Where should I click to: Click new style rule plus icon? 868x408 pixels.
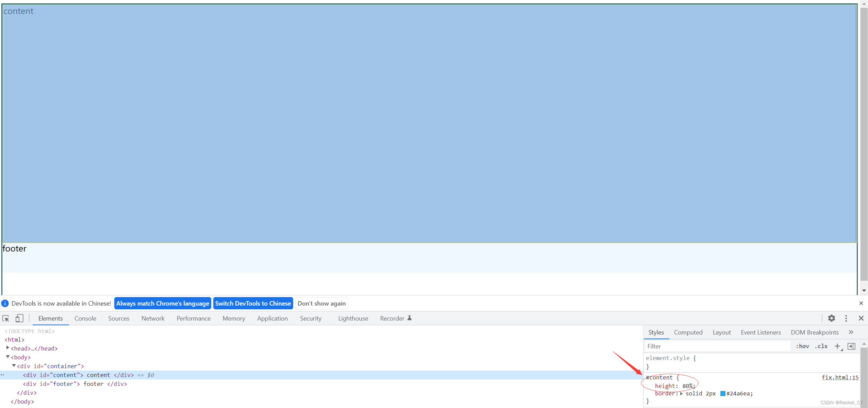tap(837, 346)
